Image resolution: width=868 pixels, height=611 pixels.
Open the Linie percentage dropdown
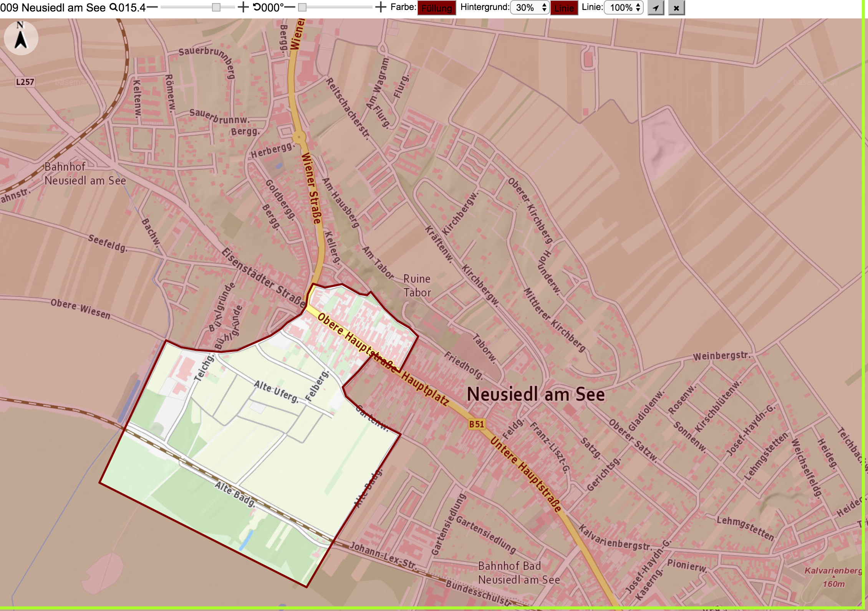point(624,7)
